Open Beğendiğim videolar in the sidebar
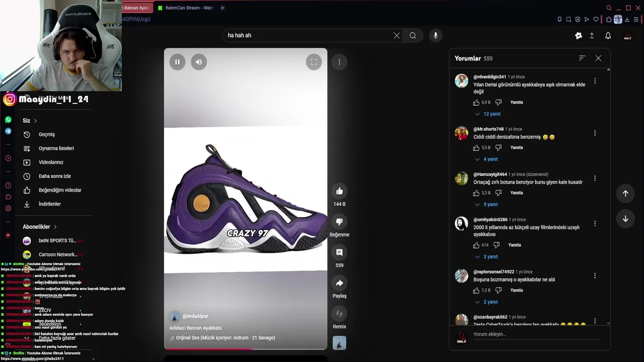The height and width of the screenshot is (362, 644). click(x=60, y=190)
